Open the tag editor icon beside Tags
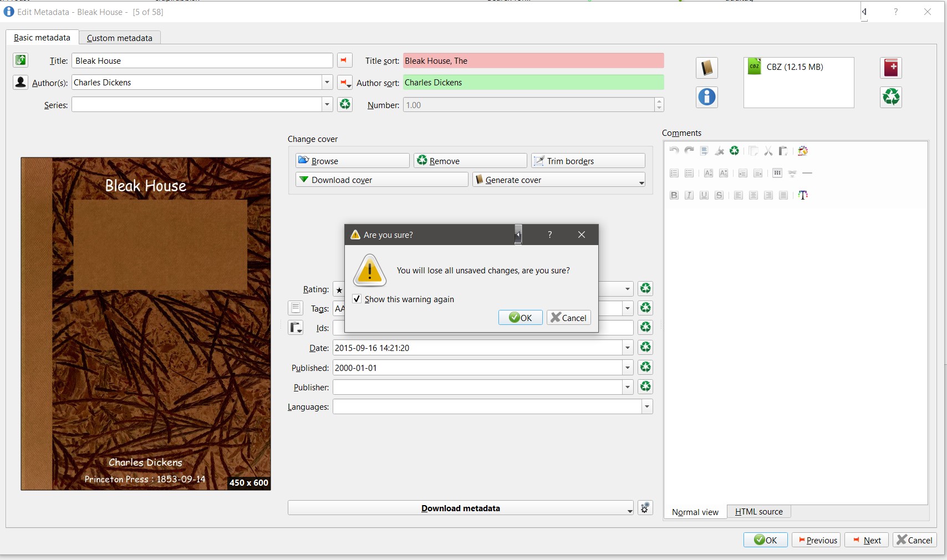This screenshot has height=560, width=947. point(296,308)
